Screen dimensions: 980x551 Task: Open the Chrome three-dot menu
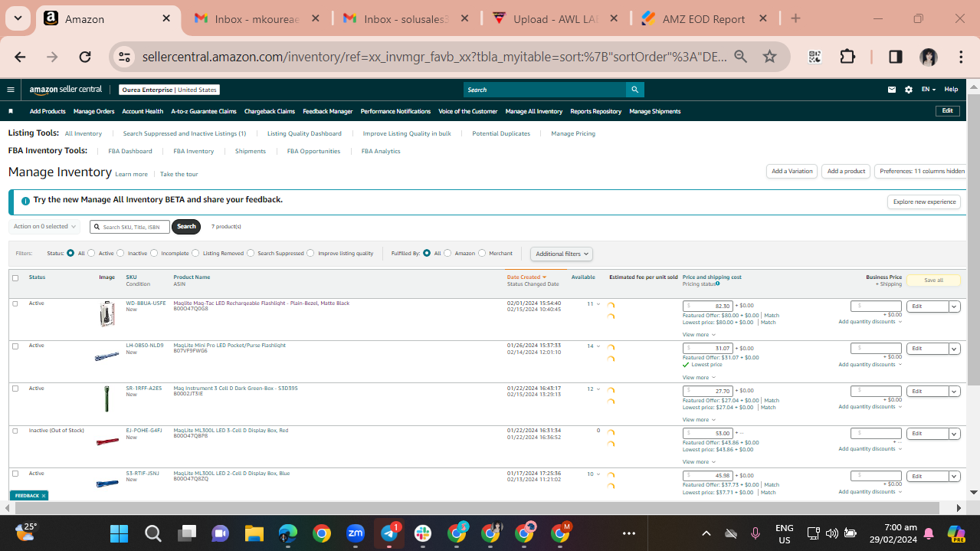click(x=961, y=57)
